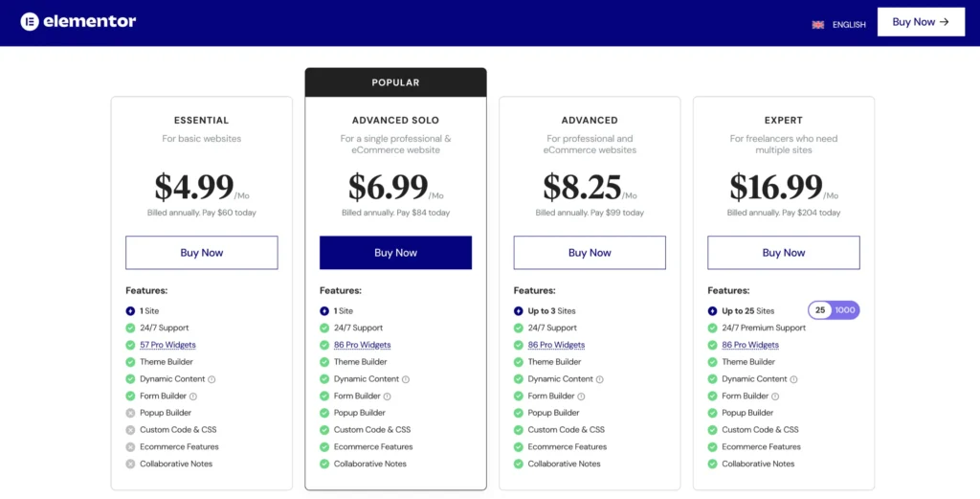Image resolution: width=980 pixels, height=499 pixels.
Task: Click the gray X beside Essential Custom Code & CSS
Action: tap(130, 430)
